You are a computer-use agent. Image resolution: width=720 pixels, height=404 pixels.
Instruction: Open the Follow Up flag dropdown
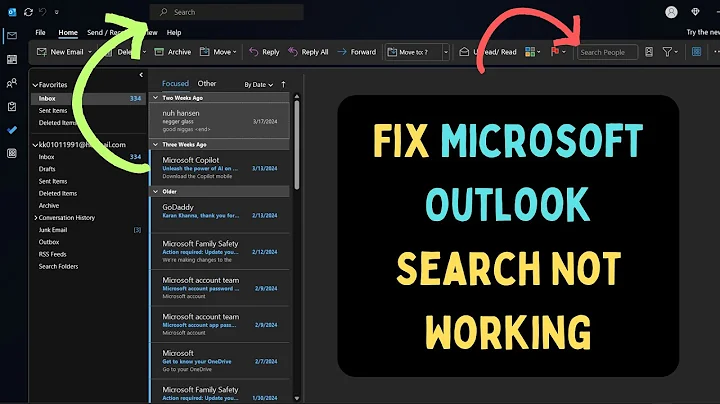(558, 52)
